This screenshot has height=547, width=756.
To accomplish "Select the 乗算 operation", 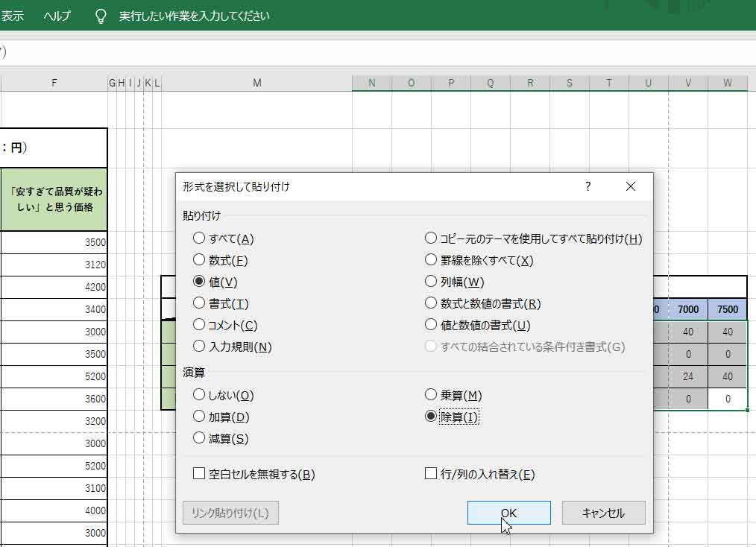I will point(431,394).
